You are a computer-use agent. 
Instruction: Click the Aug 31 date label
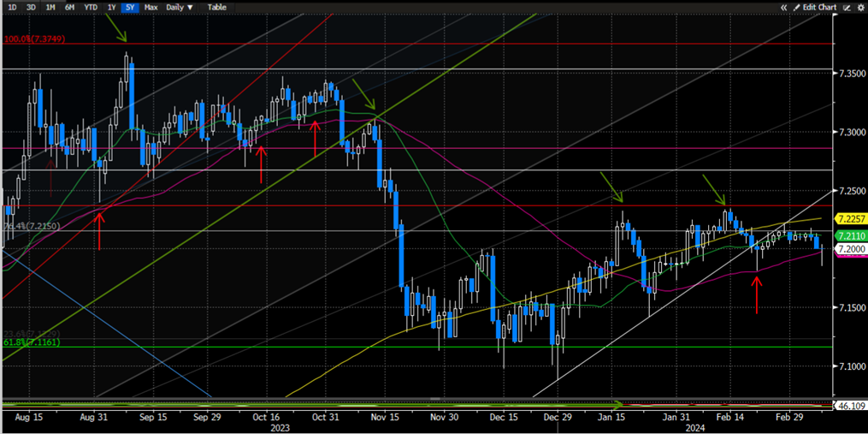(x=94, y=416)
